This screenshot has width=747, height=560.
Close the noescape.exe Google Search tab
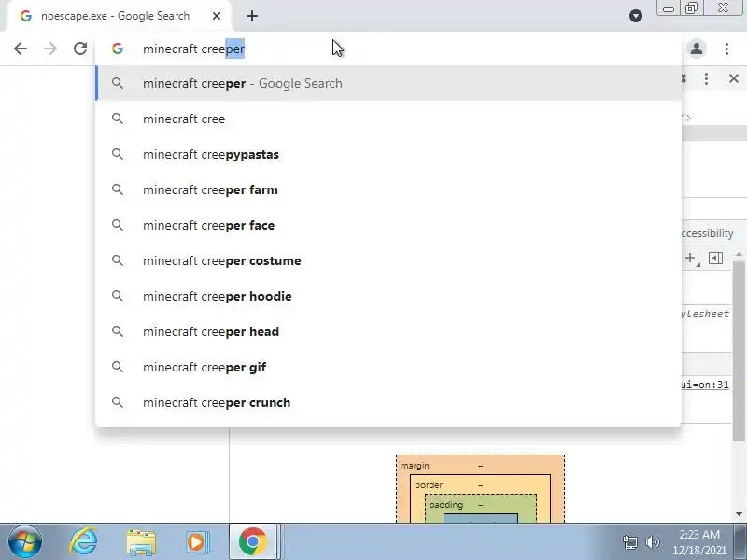(x=217, y=16)
